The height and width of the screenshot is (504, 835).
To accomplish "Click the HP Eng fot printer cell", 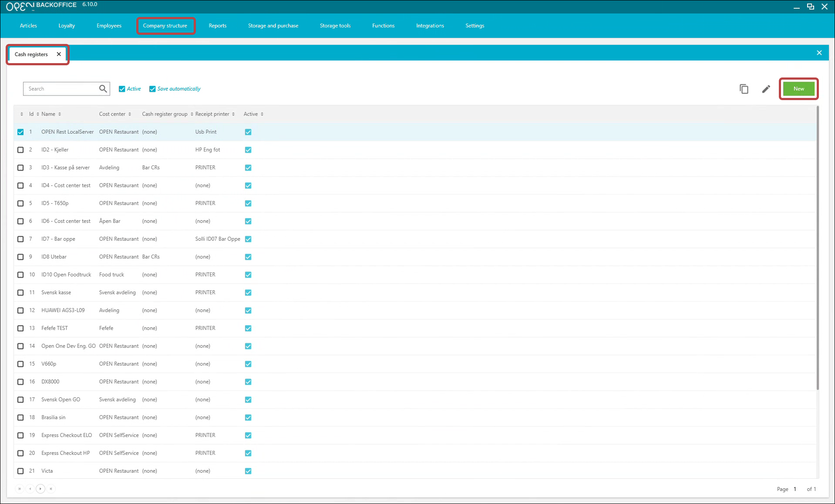I will pos(208,150).
